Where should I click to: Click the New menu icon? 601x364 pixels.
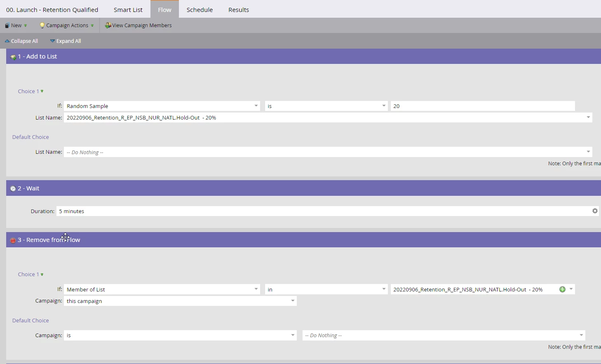tap(7, 26)
